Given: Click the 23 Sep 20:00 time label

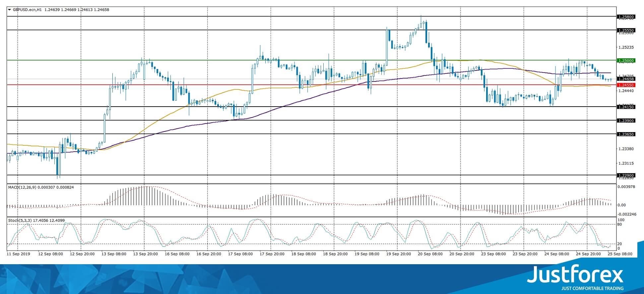Looking at the screenshot, I should click(x=526, y=254).
